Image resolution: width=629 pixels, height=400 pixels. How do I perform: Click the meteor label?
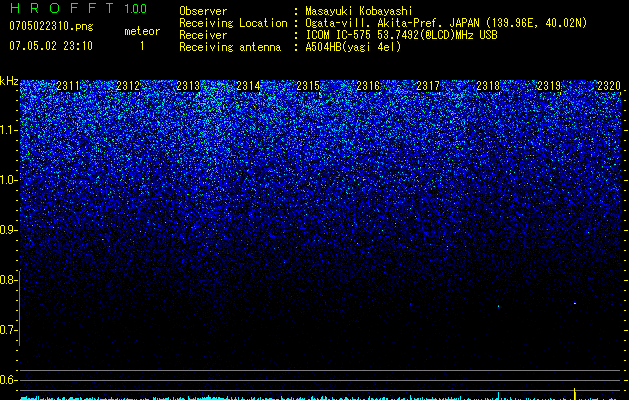point(142,31)
